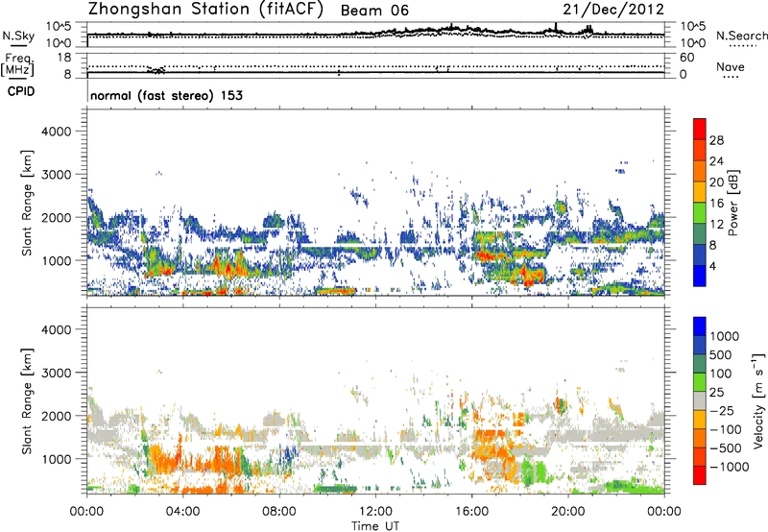The image size is (768, 532).
Task: Click the '12:00' time axis label
Action: pos(375,512)
